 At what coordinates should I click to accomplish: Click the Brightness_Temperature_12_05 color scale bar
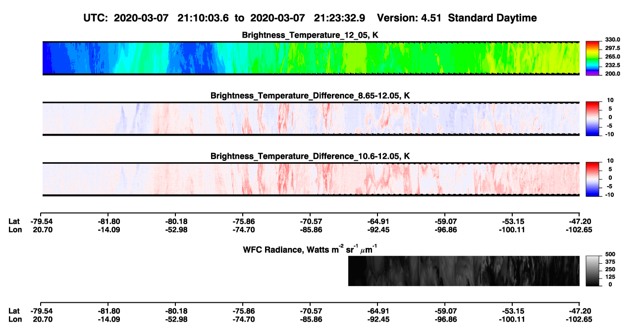[592, 58]
